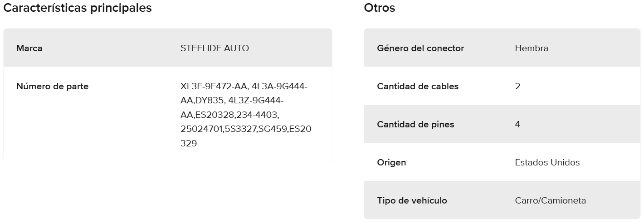Image resolution: width=644 pixels, height=223 pixels.
Task: Select the "Origen" label
Action: tap(391, 162)
